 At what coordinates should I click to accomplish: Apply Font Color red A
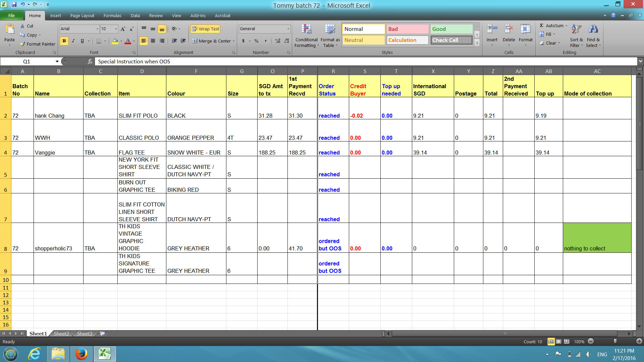128,41
